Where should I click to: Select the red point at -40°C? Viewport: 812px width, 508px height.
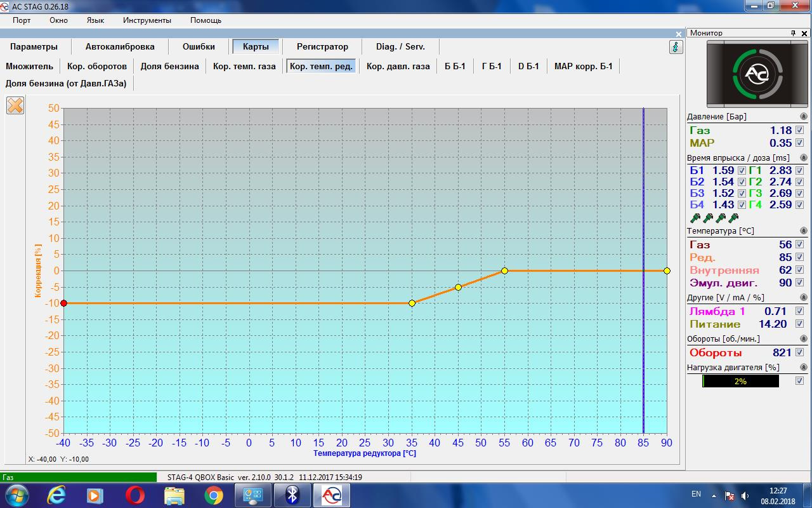(x=63, y=304)
